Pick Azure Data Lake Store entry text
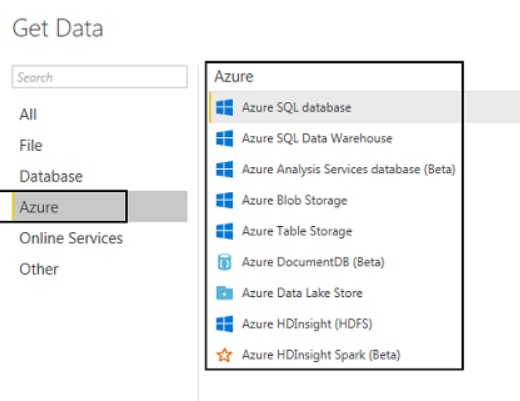Viewport: 520px width, 401px height. (302, 293)
